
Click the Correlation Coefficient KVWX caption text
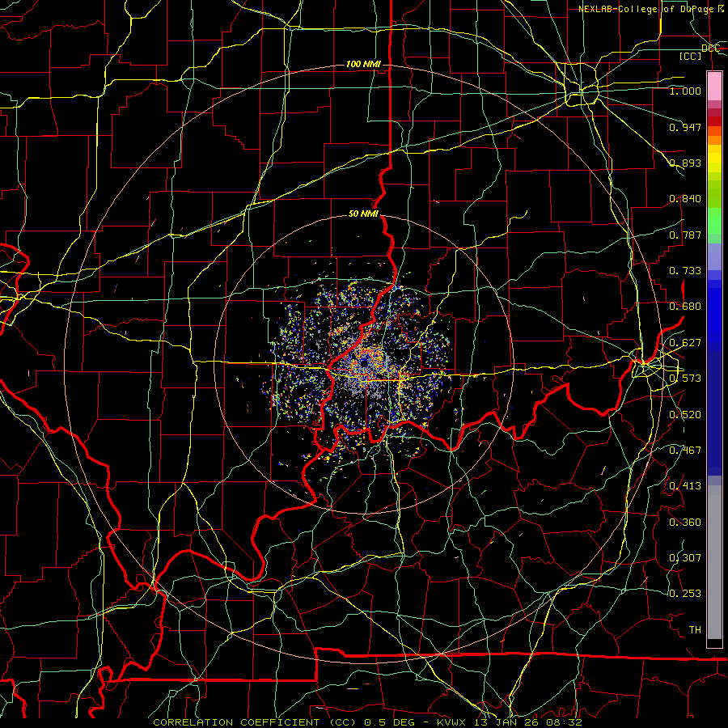pyautogui.click(x=367, y=722)
